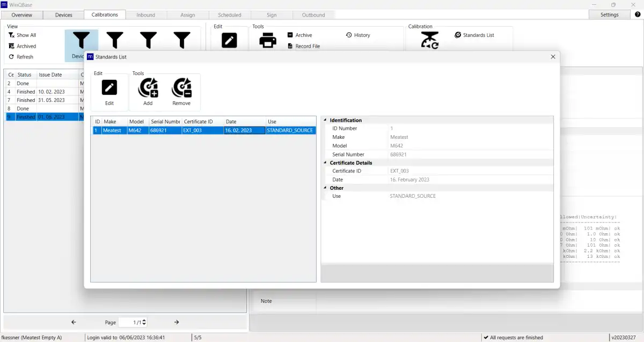This screenshot has width=644, height=342.
Task: Click the third funnel filter icon
Action: click(149, 40)
